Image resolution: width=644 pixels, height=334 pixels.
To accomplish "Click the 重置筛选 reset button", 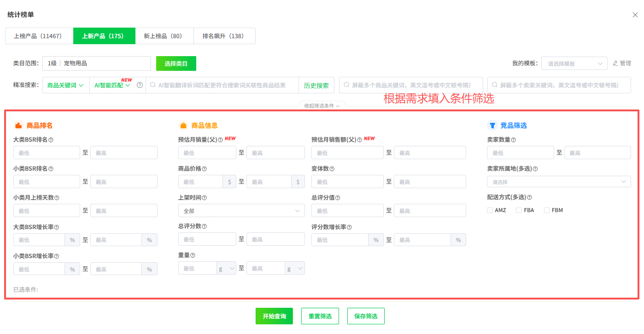I will (x=320, y=316).
